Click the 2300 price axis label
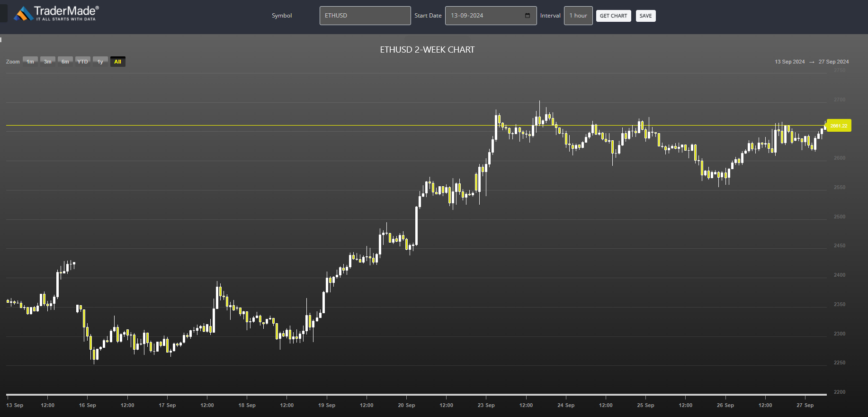Viewport: 868px width, 417px height. pyautogui.click(x=840, y=334)
